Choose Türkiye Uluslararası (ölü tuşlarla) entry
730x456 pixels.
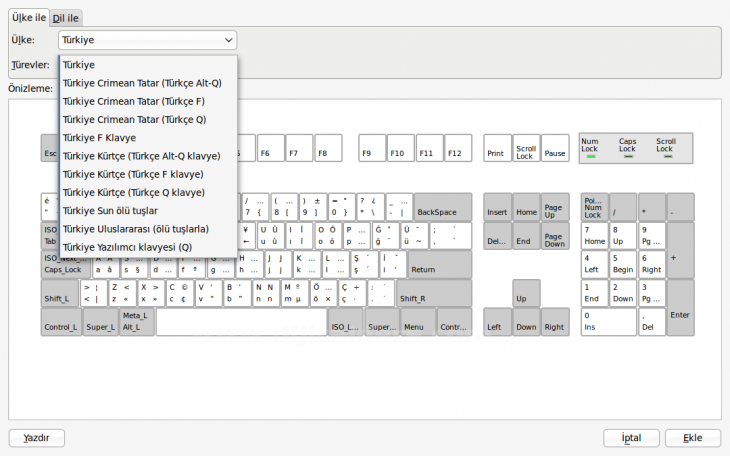click(135, 228)
